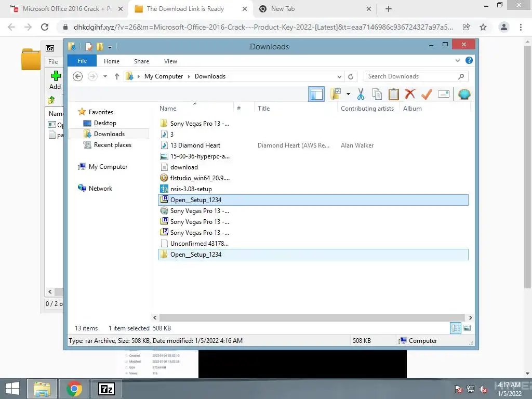Select My Computer in navigation pane

[x=108, y=167]
